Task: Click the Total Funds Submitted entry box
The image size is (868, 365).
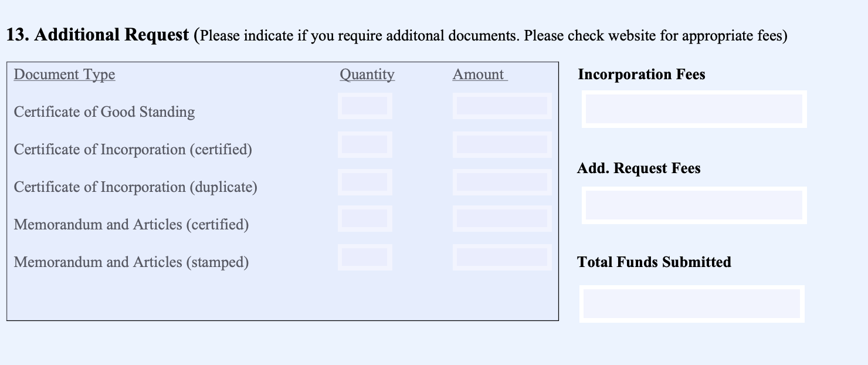Action: pos(691,303)
